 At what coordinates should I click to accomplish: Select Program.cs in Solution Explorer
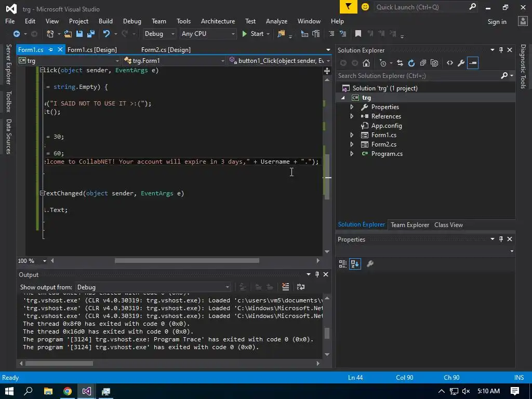[387, 154]
